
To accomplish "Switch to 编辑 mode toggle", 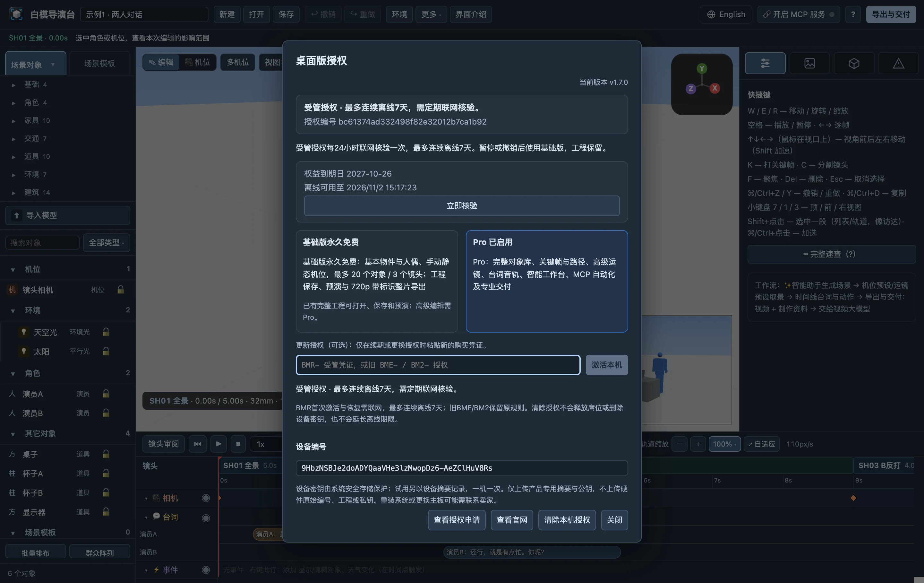I will coord(161,62).
